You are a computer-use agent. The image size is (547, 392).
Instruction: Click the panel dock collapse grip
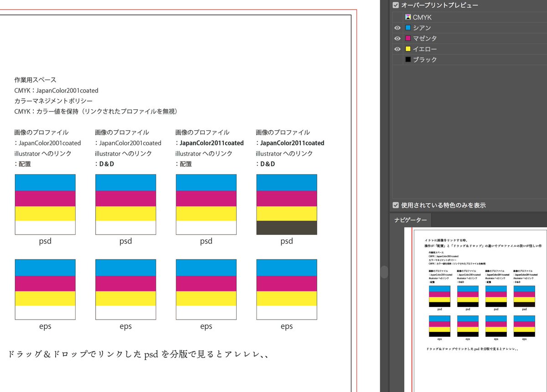[384, 272]
